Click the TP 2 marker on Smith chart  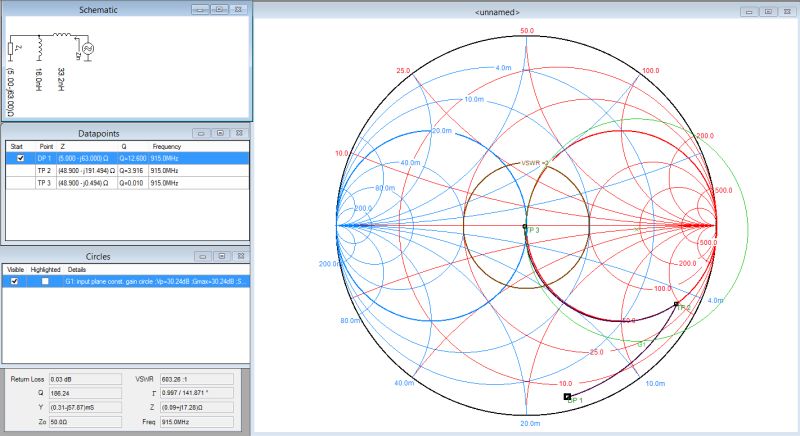677,304
